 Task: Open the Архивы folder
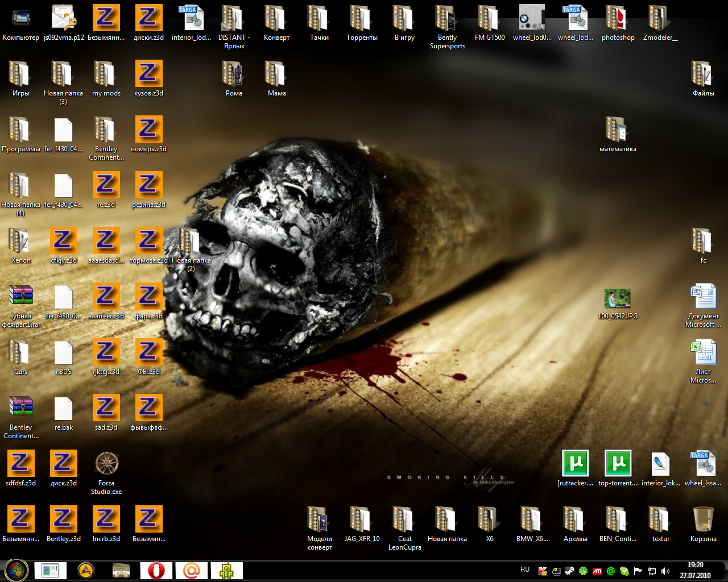(x=575, y=525)
